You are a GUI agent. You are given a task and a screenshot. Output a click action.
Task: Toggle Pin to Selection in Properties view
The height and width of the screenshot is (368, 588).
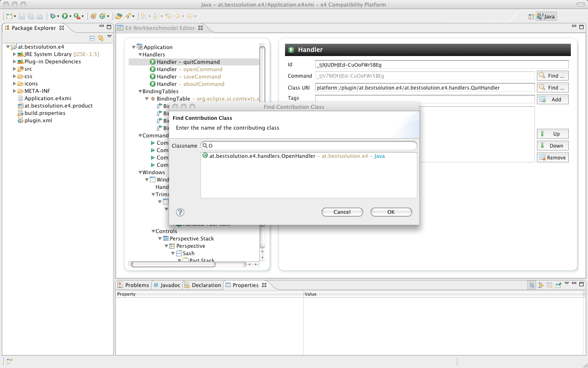558,285
